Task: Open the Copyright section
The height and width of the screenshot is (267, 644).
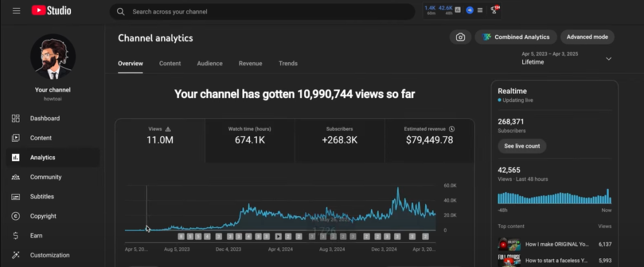Action: 43,216
